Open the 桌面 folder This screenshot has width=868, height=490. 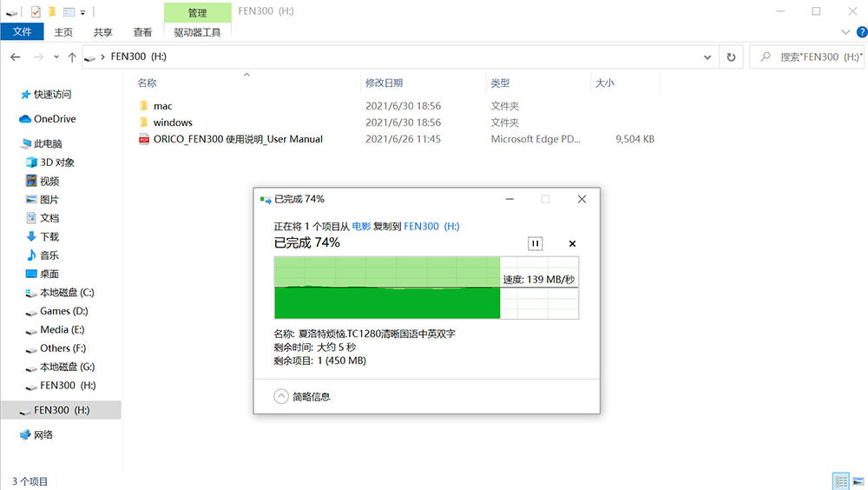49,274
